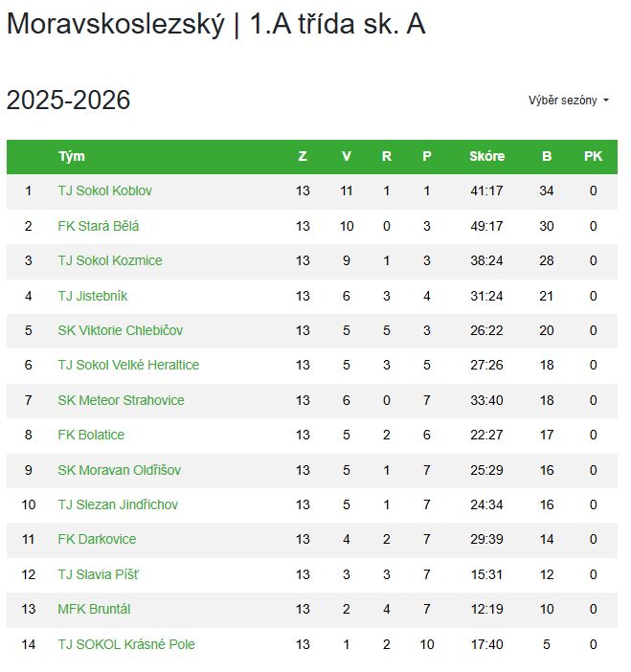The height and width of the screenshot is (672, 631).
Task: Open TJ Sokol Koblov team link
Action: click(x=104, y=191)
